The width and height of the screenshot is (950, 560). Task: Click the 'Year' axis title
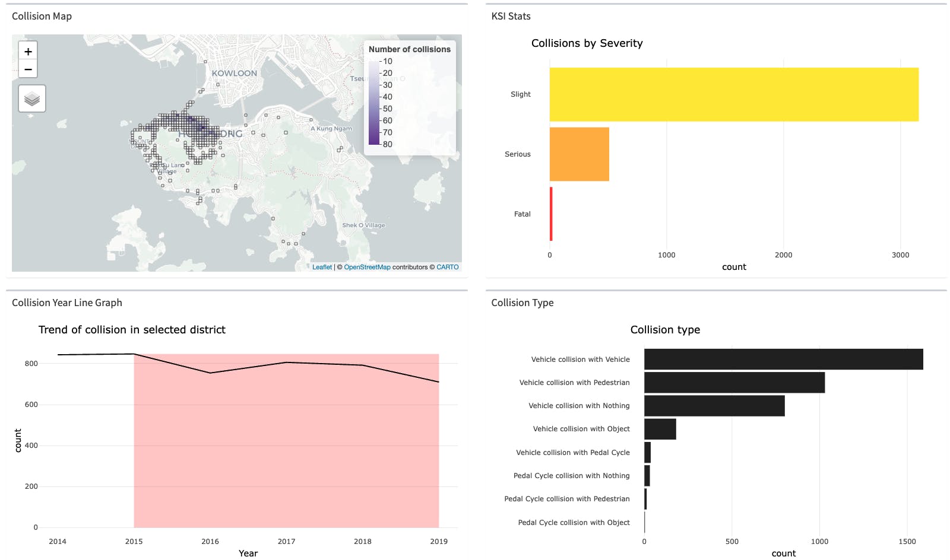coord(248,553)
